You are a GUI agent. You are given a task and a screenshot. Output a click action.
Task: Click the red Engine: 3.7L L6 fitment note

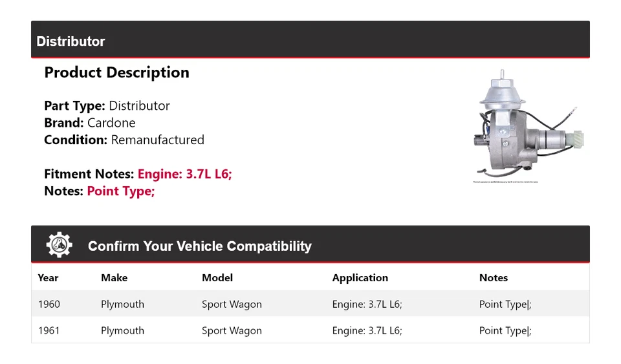[184, 174]
